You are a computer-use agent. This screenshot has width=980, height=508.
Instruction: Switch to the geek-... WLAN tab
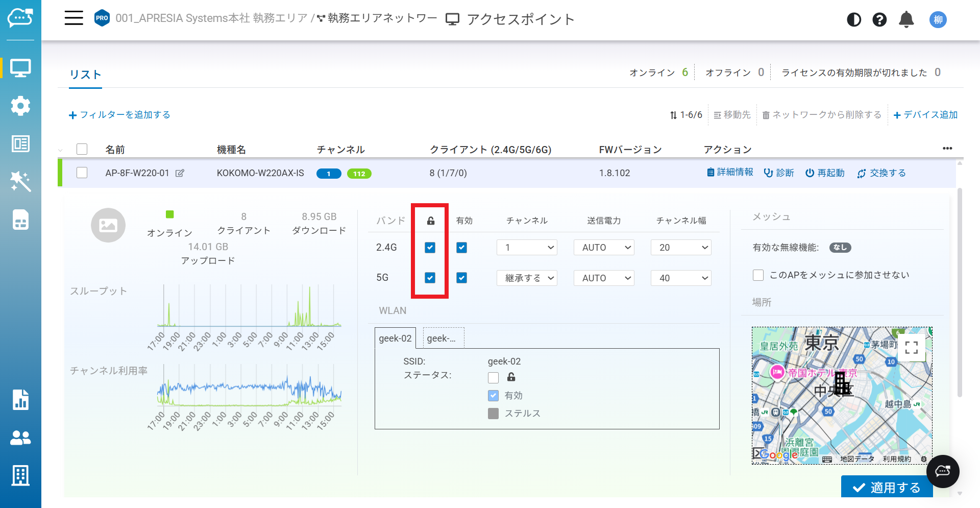[444, 338]
